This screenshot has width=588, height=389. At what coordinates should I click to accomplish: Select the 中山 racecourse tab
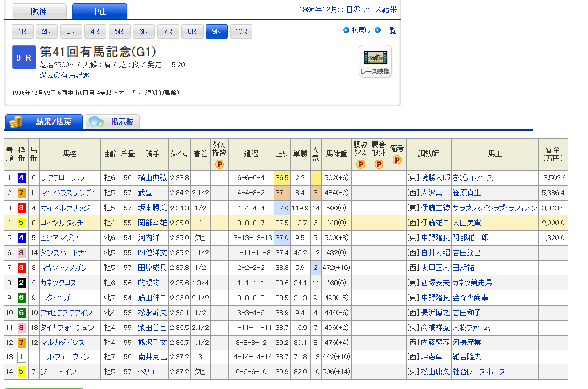point(99,12)
